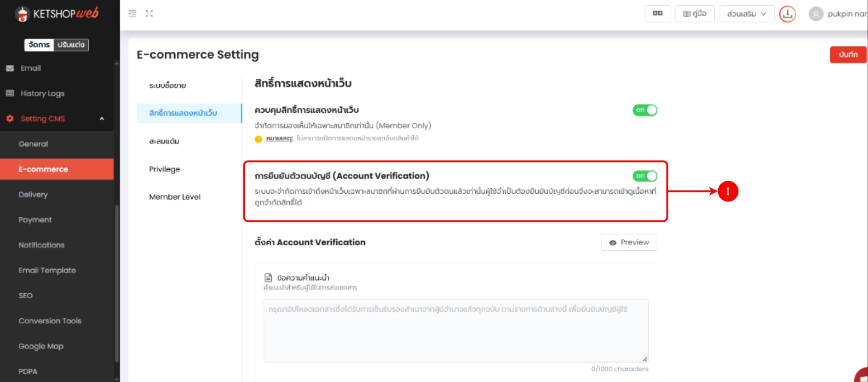This screenshot has width=868, height=382.
Task: Collapse the Setting CMS chevron arrow
Action: [102, 119]
